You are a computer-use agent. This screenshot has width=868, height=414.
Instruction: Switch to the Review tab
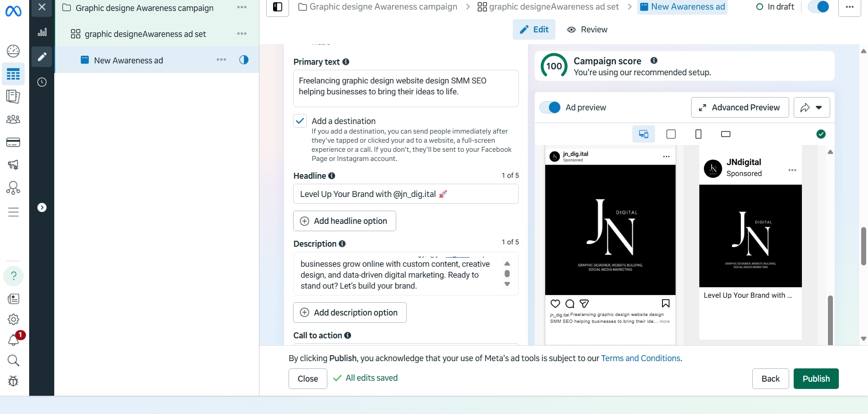[587, 30]
